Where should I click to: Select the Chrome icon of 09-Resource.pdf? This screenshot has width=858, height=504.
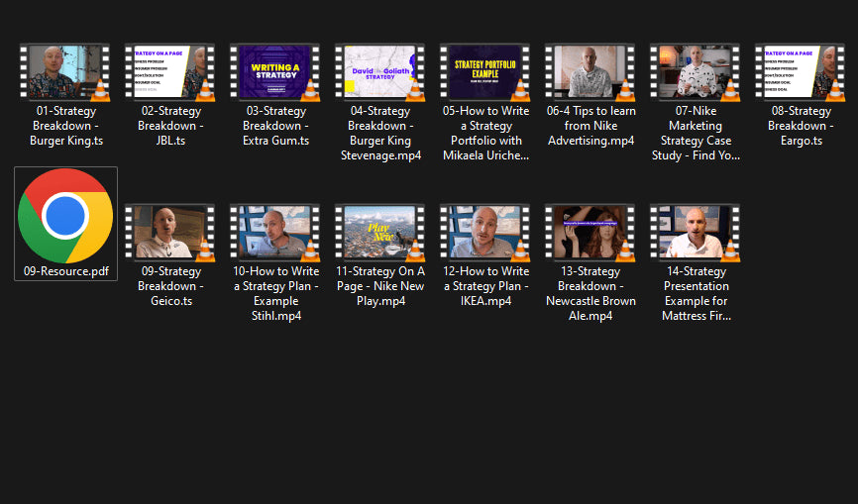pyautogui.click(x=65, y=216)
